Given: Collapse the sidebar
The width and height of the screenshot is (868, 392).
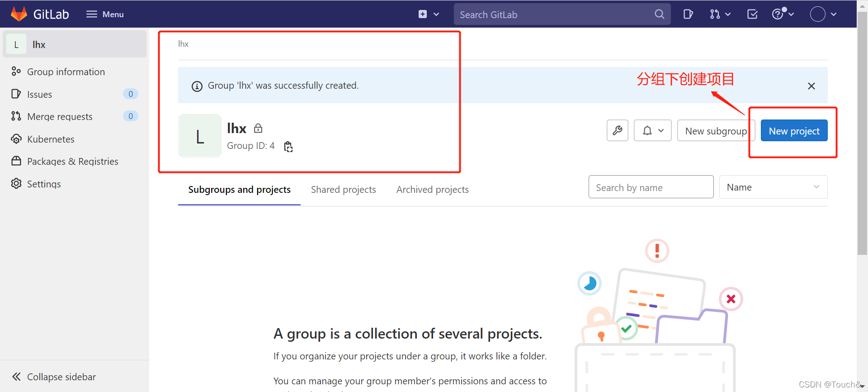Looking at the screenshot, I should (x=75, y=377).
